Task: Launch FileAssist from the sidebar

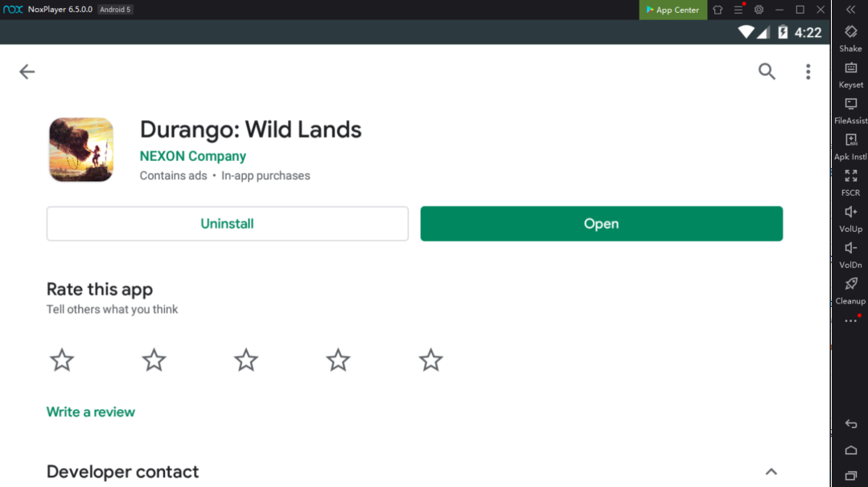Action: click(850, 105)
